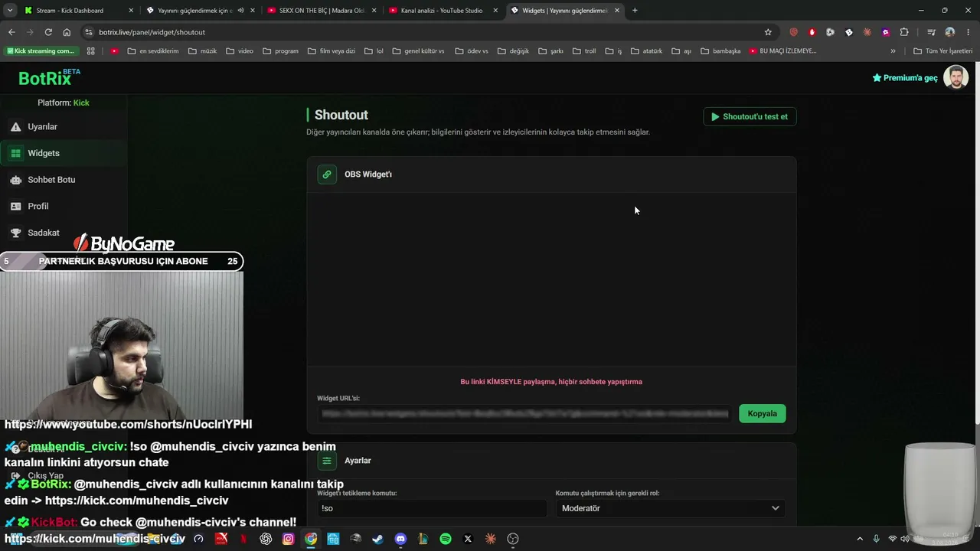Screen dimensions: 980x551
Task: View site information icon in address bar
Action: 89,32
